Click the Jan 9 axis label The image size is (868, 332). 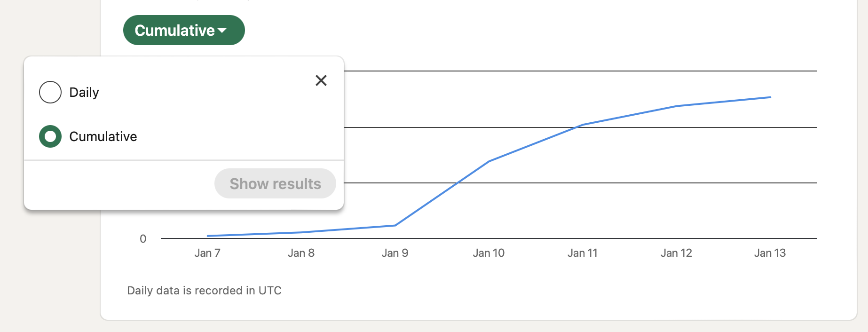pos(395,253)
